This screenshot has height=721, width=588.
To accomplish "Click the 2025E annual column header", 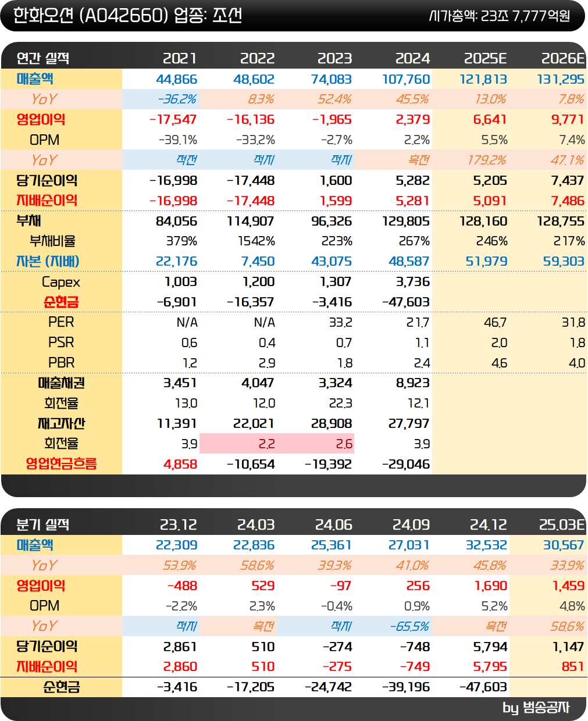I will tap(485, 58).
